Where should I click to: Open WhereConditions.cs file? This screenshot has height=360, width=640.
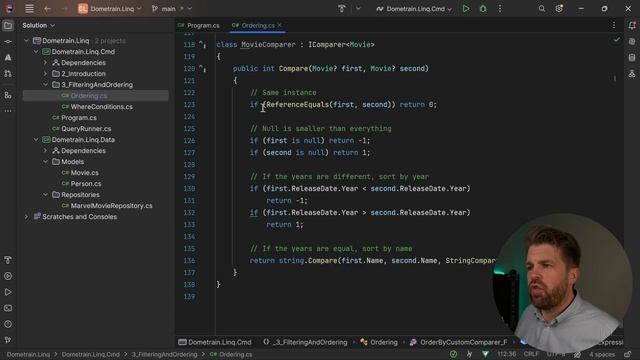(101, 107)
